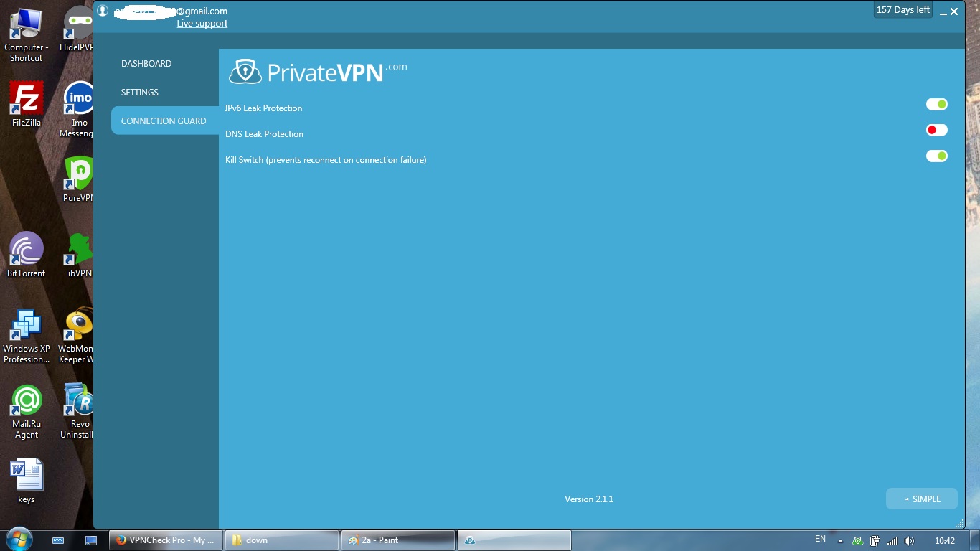
Task: Open the 'down' folder taskbar window
Action: click(x=282, y=540)
